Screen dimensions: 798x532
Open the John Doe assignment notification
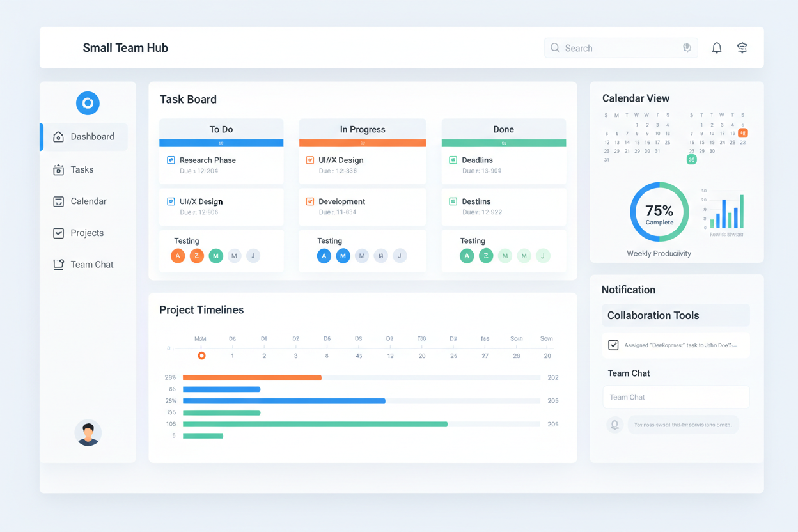point(676,345)
